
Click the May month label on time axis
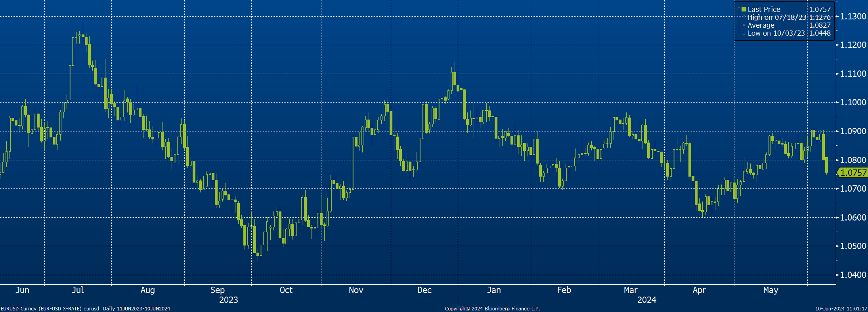point(770,290)
